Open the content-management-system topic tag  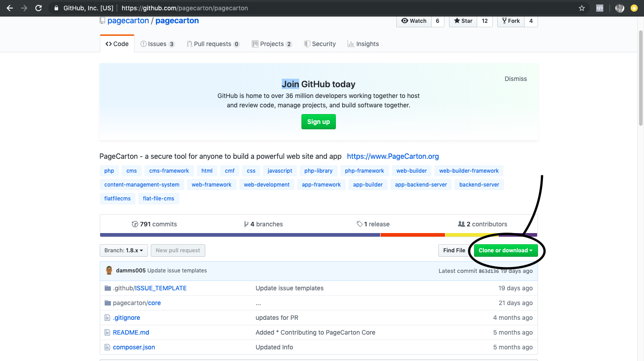tap(142, 185)
